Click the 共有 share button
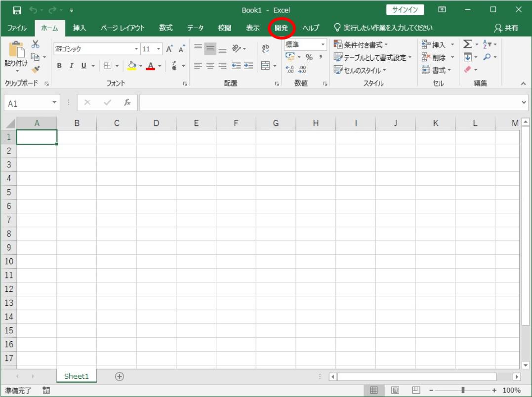The image size is (532, 397). pos(508,28)
